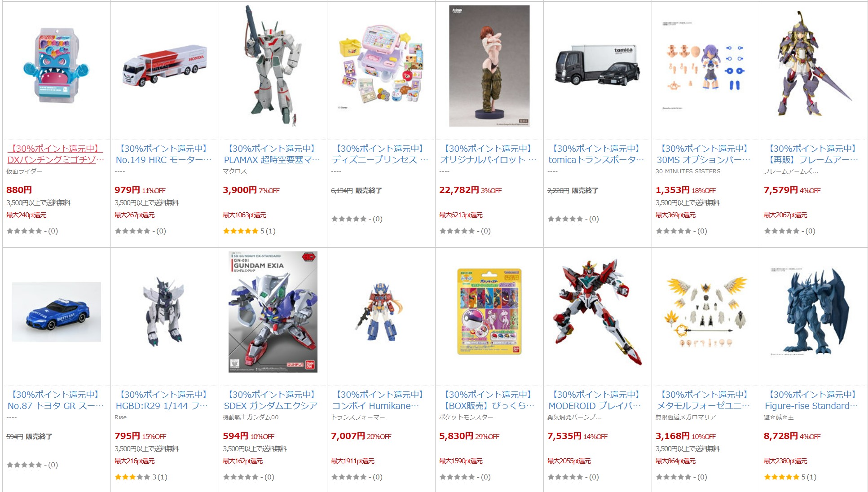Screen dimensions: 868x492
Task: Open the コンボイ Humikane product link
Action: [x=380, y=400]
